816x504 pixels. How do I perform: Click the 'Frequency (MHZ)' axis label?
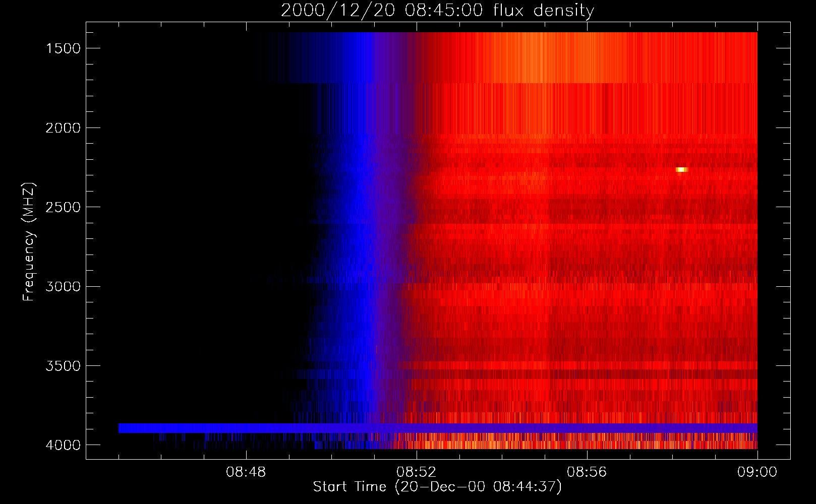tap(29, 242)
